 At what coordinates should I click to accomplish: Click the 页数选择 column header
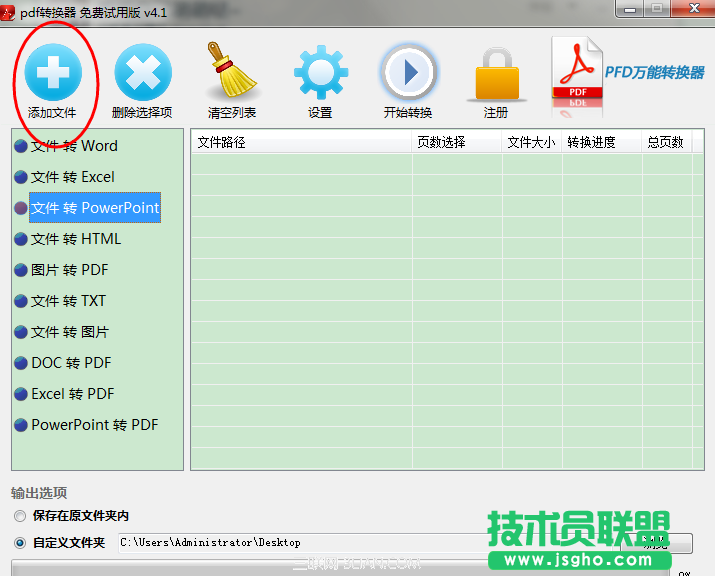click(x=456, y=143)
